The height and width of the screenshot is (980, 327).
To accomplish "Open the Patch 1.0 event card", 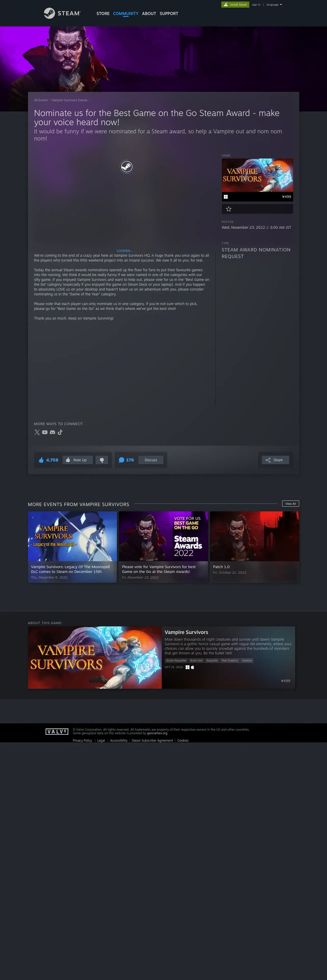I will tap(255, 547).
